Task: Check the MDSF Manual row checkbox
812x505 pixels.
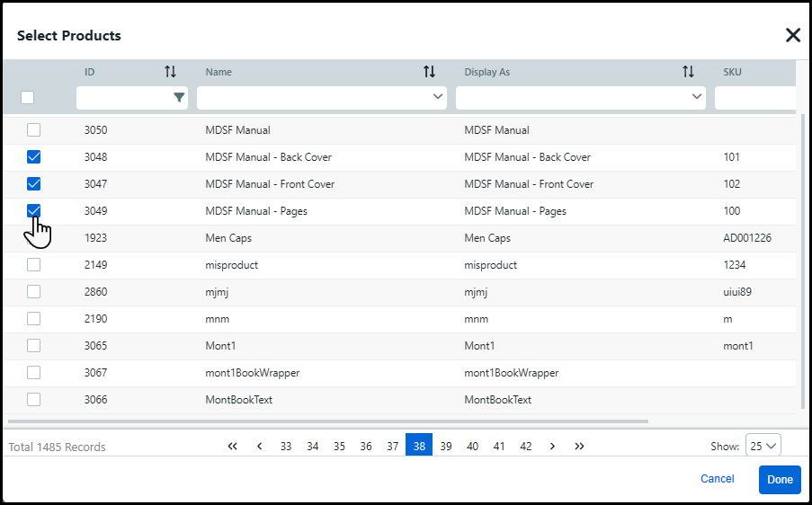Action: (34, 130)
